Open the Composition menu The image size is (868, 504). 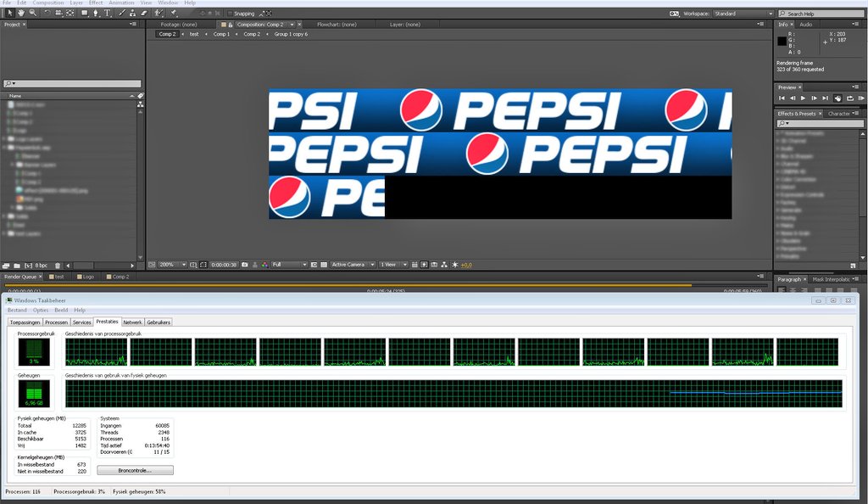[48, 3]
